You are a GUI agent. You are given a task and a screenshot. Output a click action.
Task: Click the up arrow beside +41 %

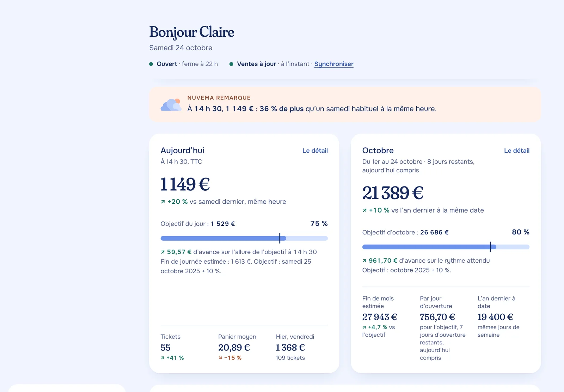pos(163,358)
